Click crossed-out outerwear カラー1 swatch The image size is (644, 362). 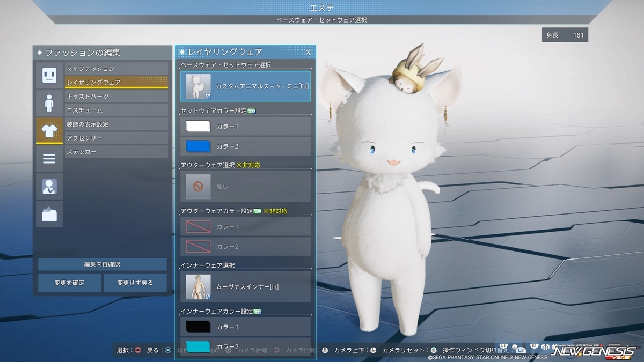coord(198,227)
